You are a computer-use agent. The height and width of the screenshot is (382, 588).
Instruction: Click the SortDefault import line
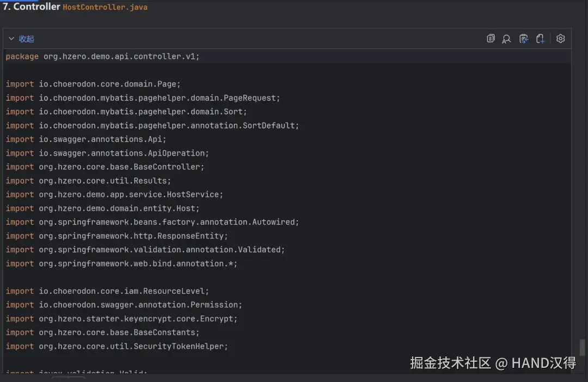click(x=152, y=126)
